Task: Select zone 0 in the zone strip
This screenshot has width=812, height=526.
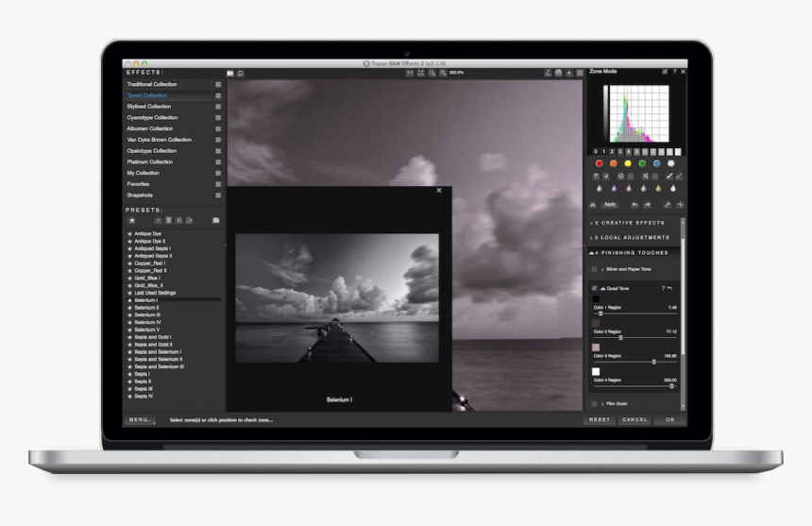Action: [596, 152]
